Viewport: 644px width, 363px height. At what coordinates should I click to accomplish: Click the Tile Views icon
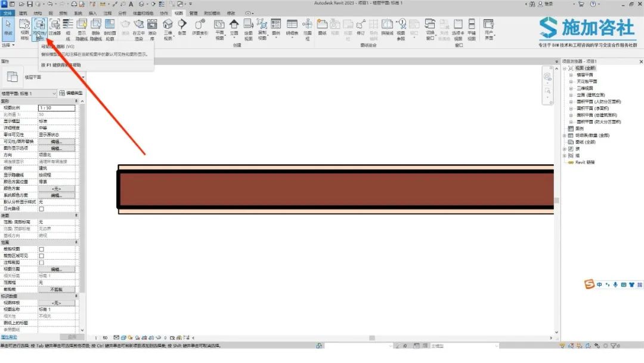coord(472,27)
